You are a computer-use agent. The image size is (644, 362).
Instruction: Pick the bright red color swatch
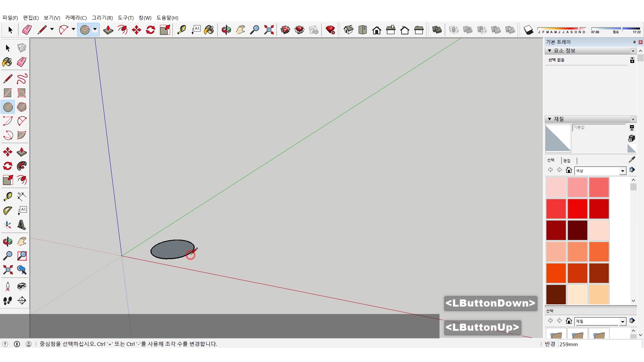tap(577, 208)
